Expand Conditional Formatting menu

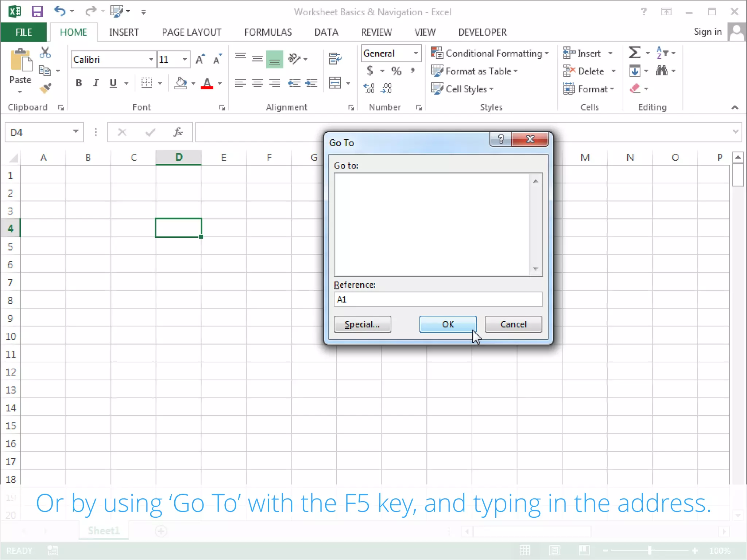(x=490, y=53)
